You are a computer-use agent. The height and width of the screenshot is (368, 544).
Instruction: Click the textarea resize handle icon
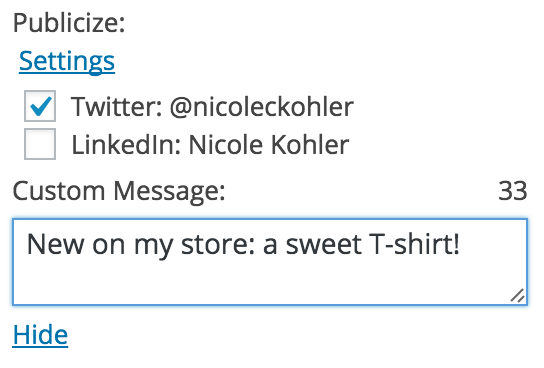(x=517, y=296)
